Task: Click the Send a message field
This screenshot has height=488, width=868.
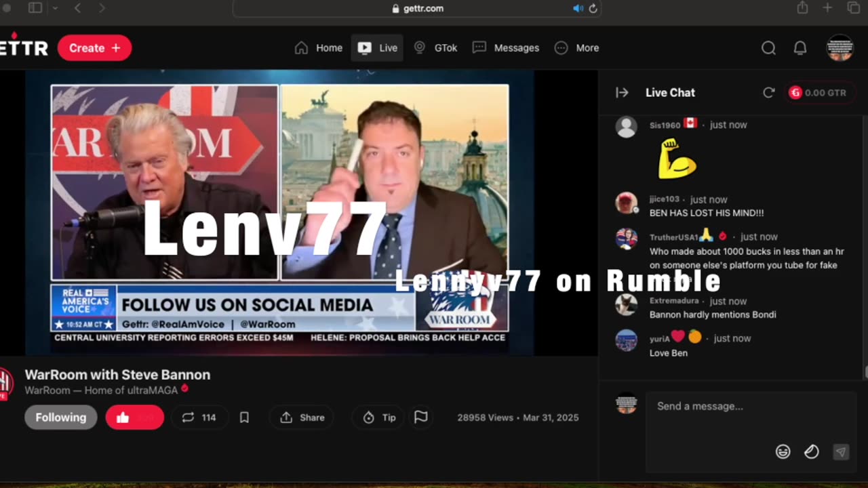Action: coord(750,407)
